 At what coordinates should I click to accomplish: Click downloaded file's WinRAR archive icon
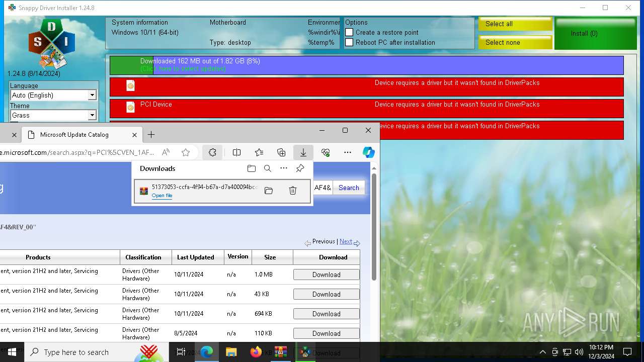pos(144,191)
